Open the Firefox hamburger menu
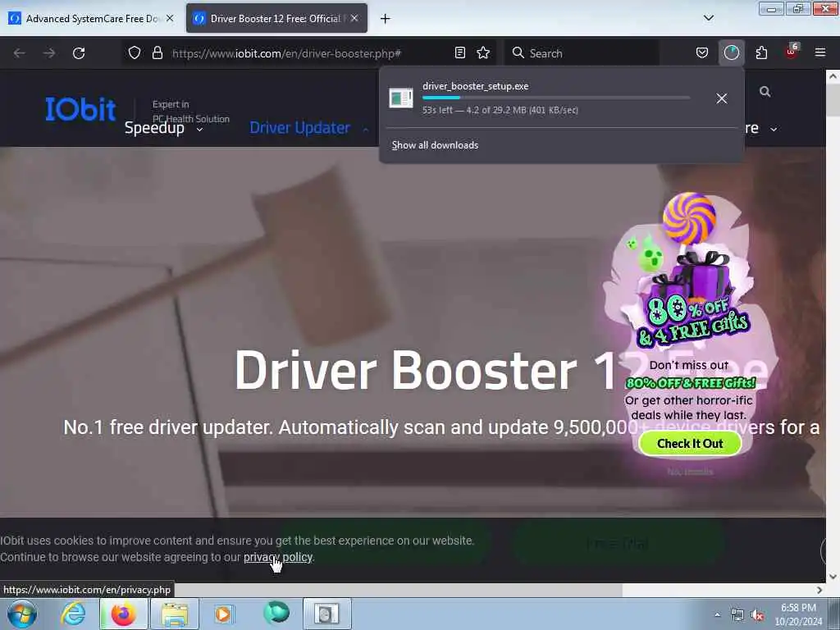This screenshot has width=840, height=630. (820, 52)
